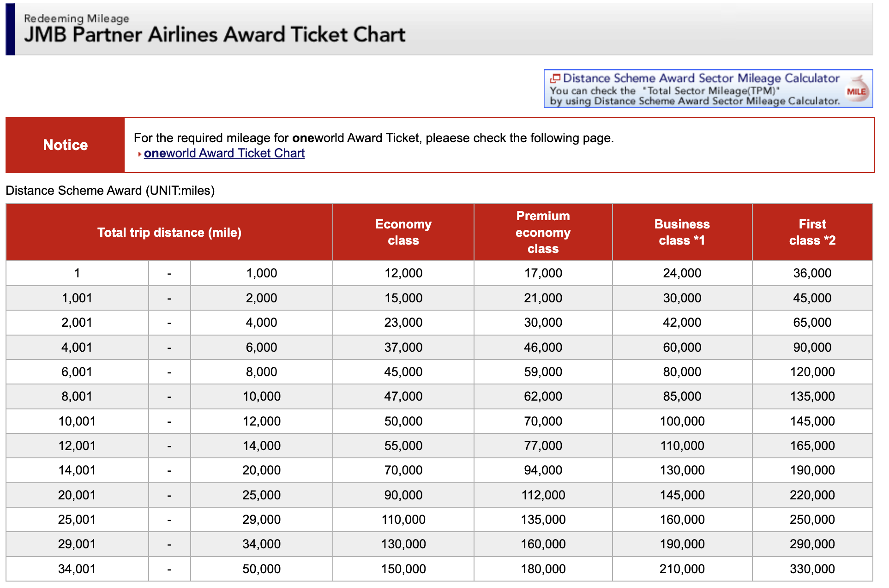
Task: Click the Premium economy class column header
Action: point(543,232)
